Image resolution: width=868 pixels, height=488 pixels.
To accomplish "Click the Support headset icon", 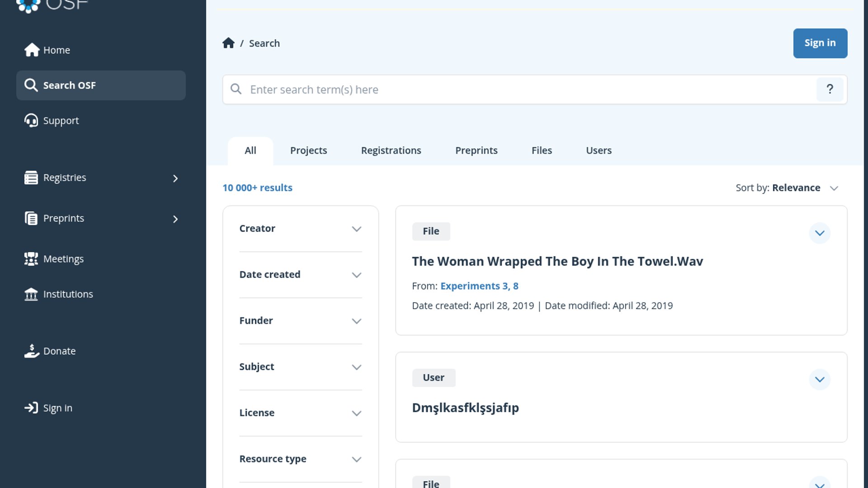I will coord(31,121).
